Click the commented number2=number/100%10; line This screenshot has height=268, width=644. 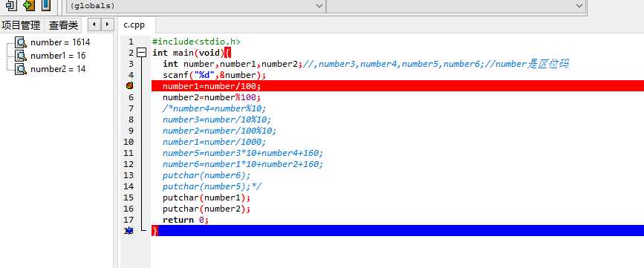(x=220, y=131)
